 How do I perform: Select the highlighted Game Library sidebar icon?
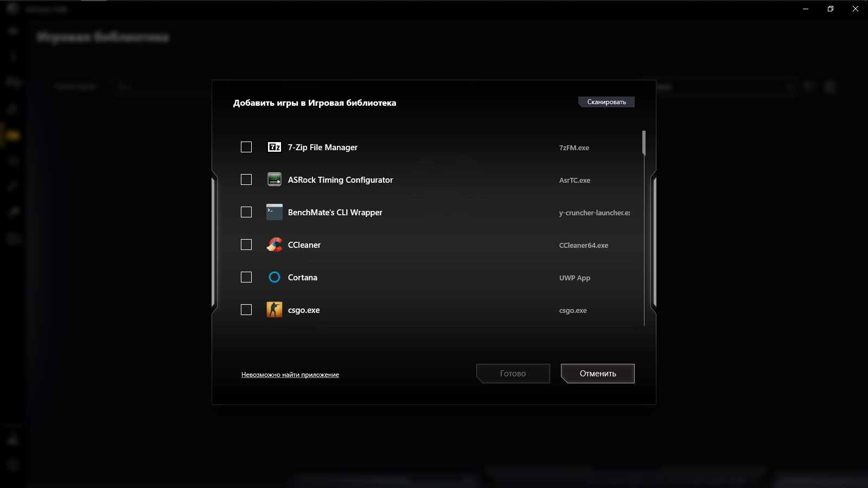point(12,136)
